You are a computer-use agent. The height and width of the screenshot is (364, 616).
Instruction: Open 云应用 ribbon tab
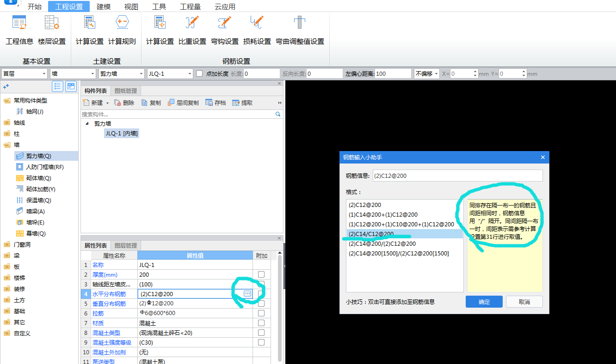[x=225, y=6]
